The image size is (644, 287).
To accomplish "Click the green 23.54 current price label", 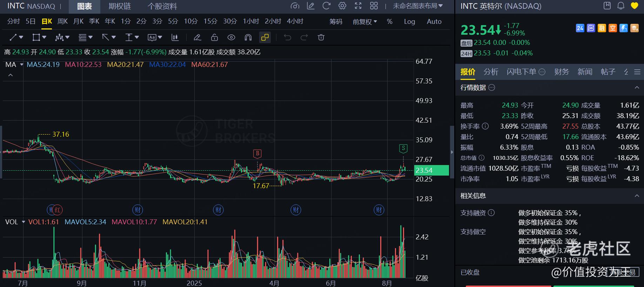I will [x=431, y=170].
